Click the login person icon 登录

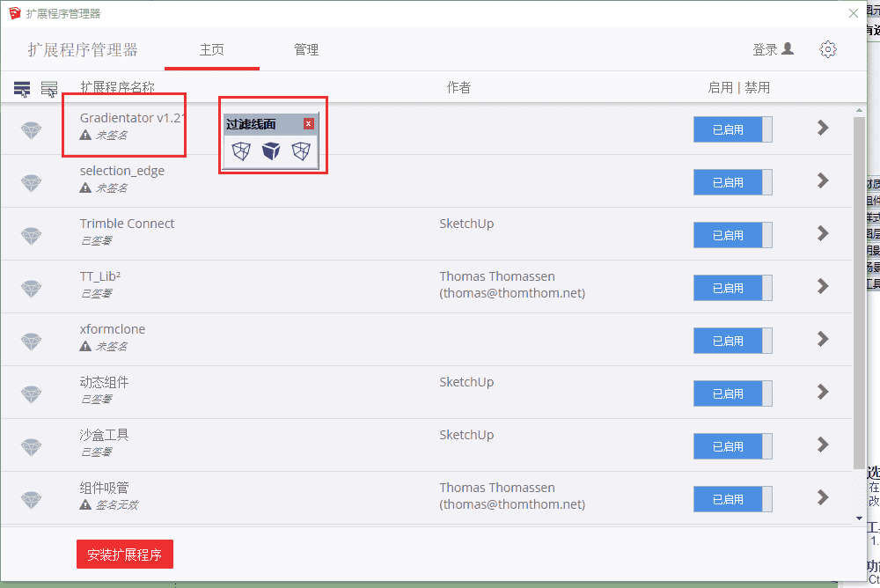788,49
